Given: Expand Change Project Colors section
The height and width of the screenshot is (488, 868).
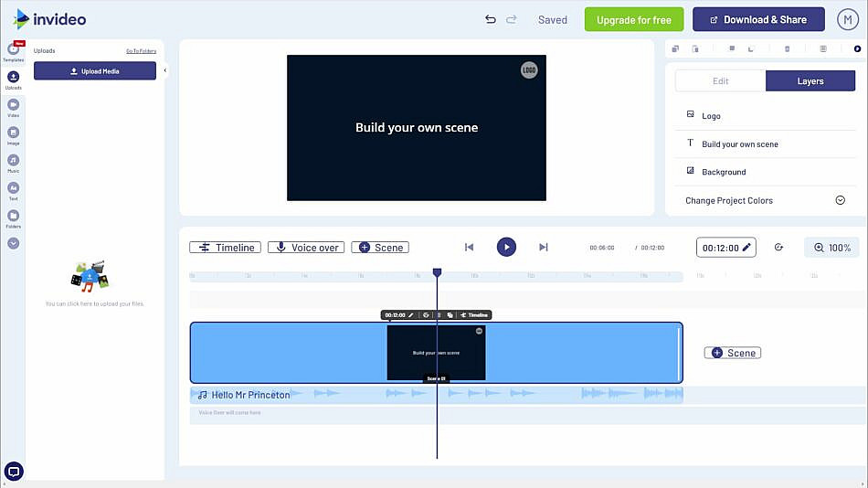Looking at the screenshot, I should [840, 200].
